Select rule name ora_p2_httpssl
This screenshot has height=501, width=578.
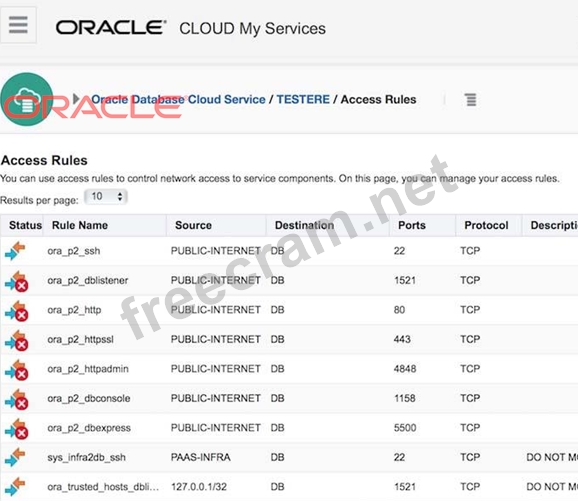click(x=80, y=340)
